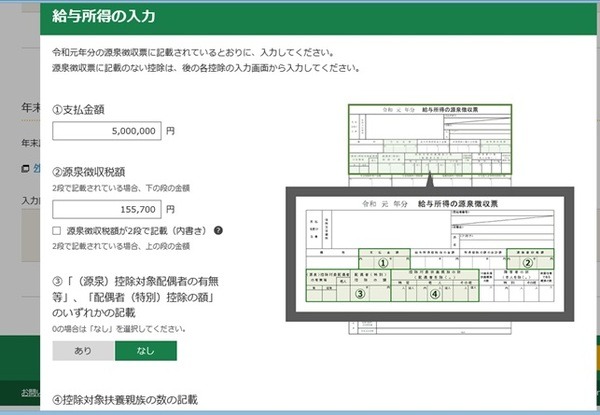Select the なし button
Viewport: 600px width, 415px height.
pos(146,351)
